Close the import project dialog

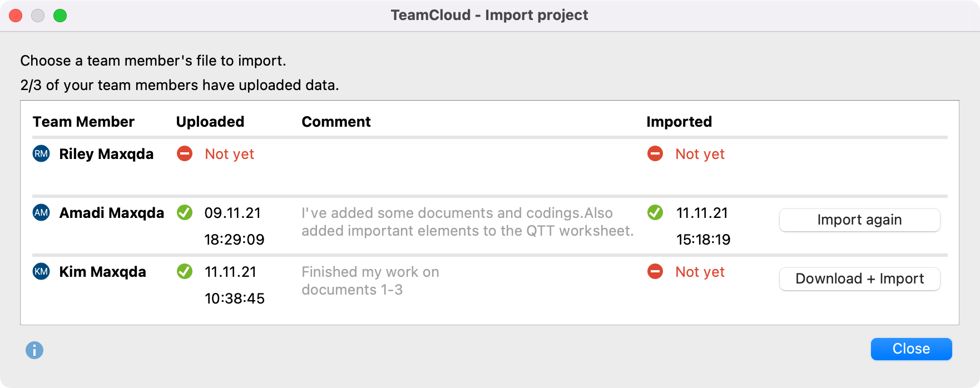tap(911, 349)
